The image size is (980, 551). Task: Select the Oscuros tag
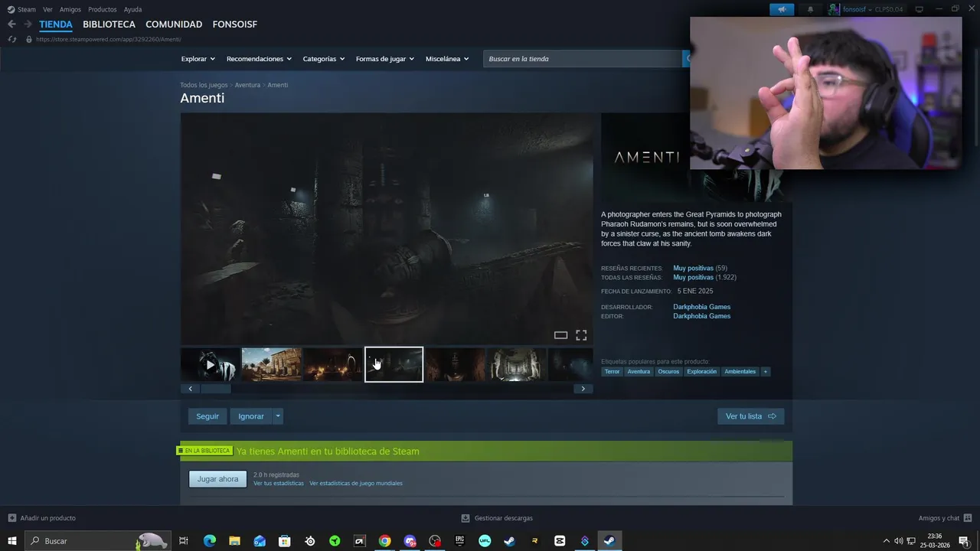pos(668,371)
